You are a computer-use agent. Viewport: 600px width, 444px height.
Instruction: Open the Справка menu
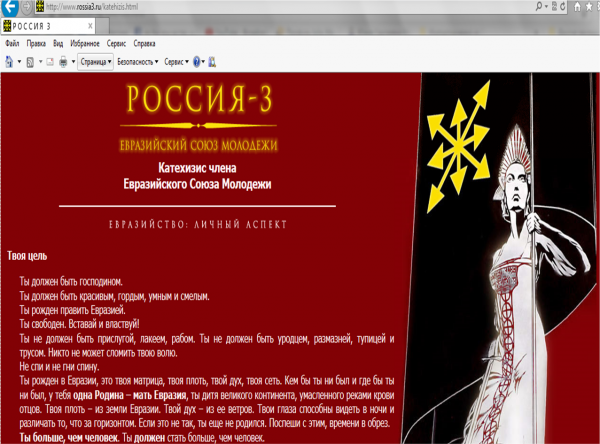[x=144, y=43]
